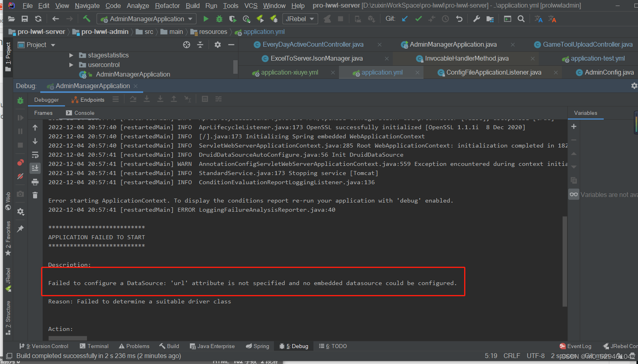Open the AdminManagerApplication run configuration dropdown

pyautogui.click(x=191, y=19)
